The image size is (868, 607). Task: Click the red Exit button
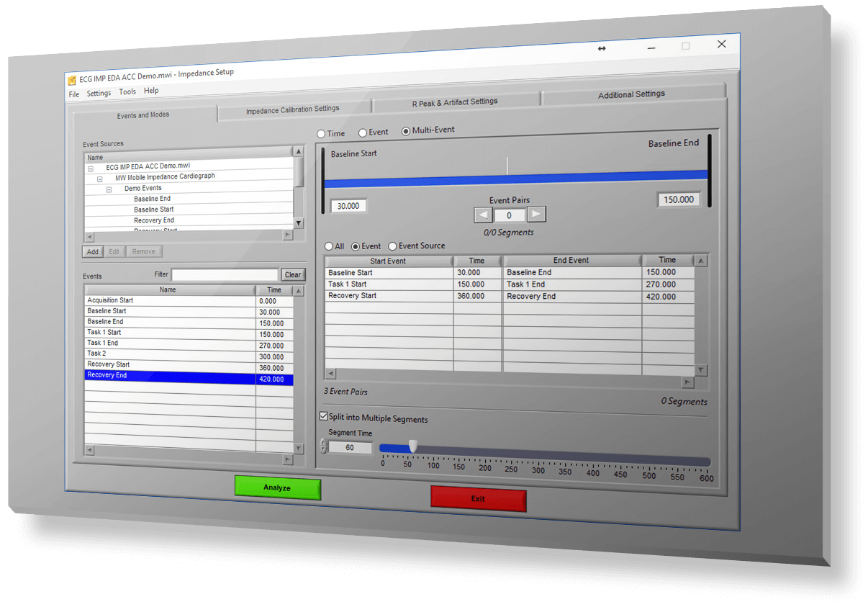coord(478,499)
